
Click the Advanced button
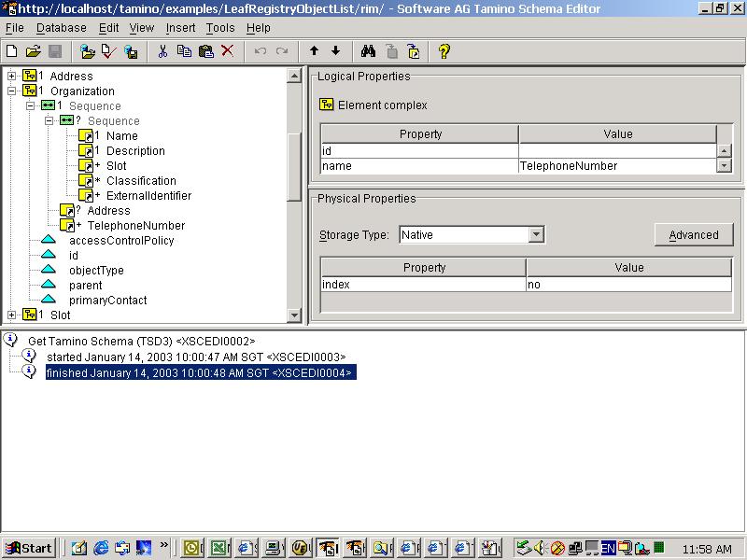click(694, 235)
